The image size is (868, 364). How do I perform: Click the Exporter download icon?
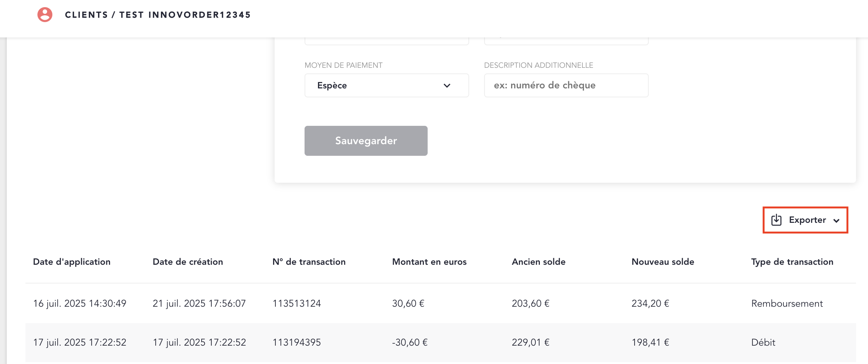(x=776, y=220)
